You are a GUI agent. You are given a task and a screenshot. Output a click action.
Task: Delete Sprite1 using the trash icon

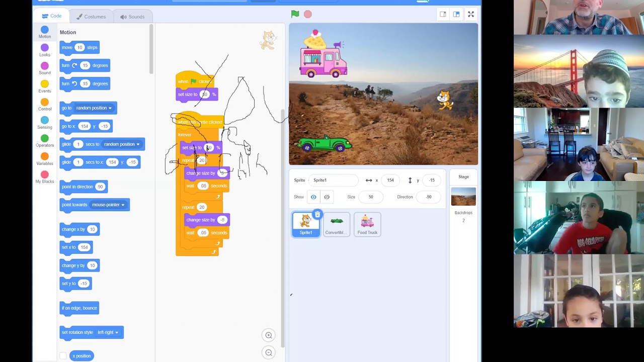pos(317,215)
